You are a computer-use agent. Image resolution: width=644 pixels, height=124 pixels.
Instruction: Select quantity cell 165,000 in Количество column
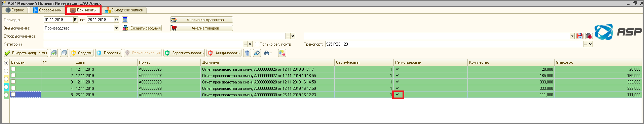[x=511, y=76]
